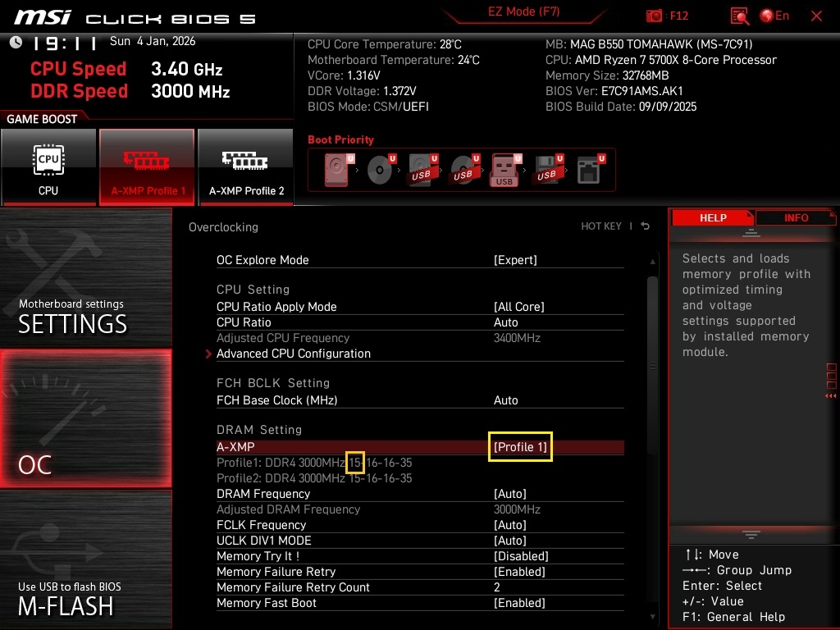
Task: Open the BIOS search magnifier icon
Action: point(739,16)
